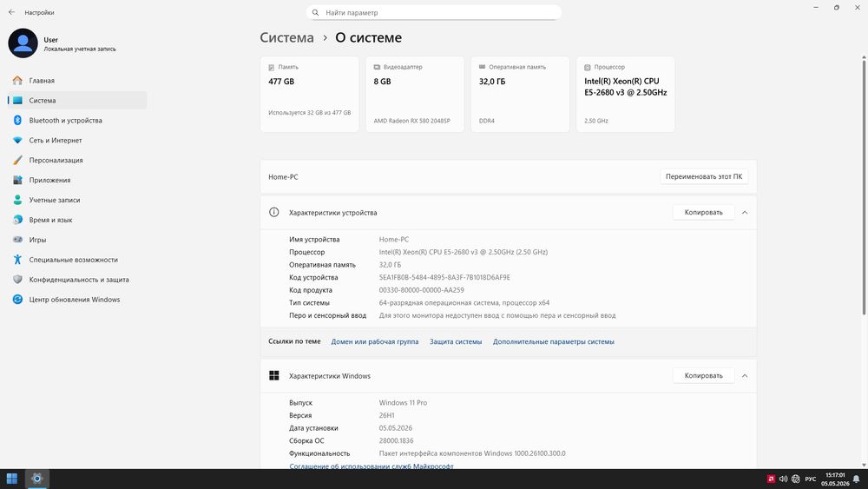Click the version value 26H1

coord(387,415)
